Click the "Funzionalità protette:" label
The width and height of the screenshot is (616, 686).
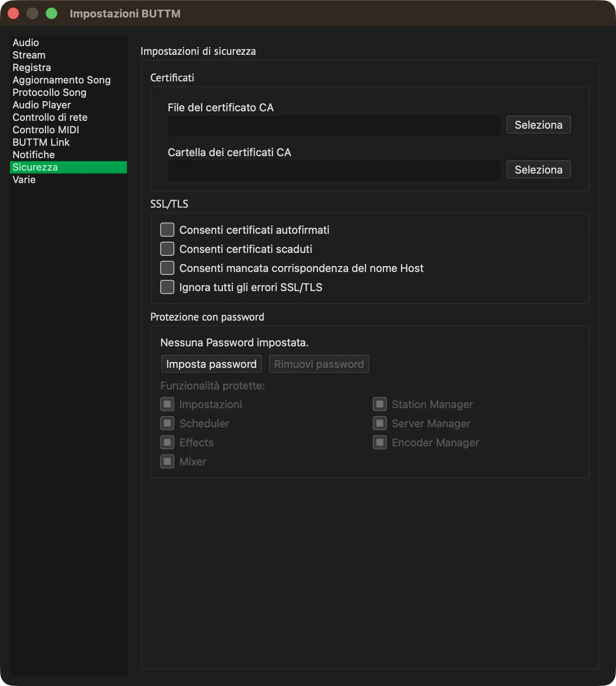tap(213, 386)
